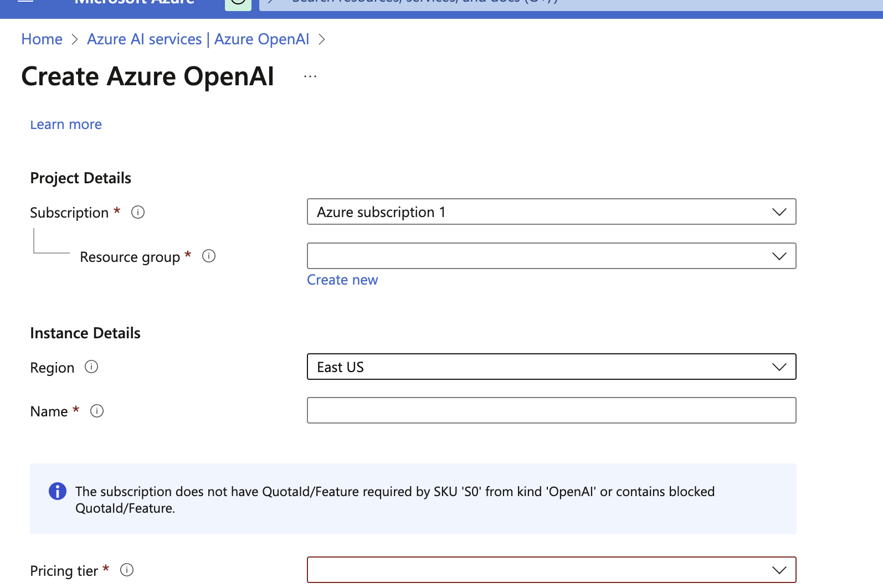883x588 pixels.
Task: Open the hamburger portal menu
Action: point(25,2)
